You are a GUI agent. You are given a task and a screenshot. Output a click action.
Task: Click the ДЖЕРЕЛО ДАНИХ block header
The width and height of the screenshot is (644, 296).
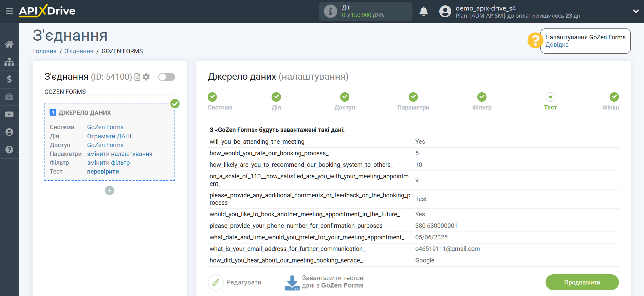pyautogui.click(x=85, y=113)
